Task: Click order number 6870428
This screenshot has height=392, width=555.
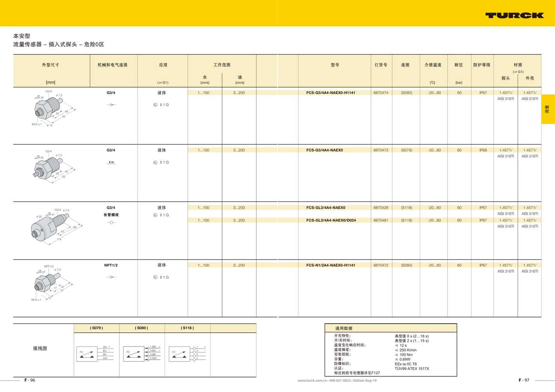Action: point(381,208)
